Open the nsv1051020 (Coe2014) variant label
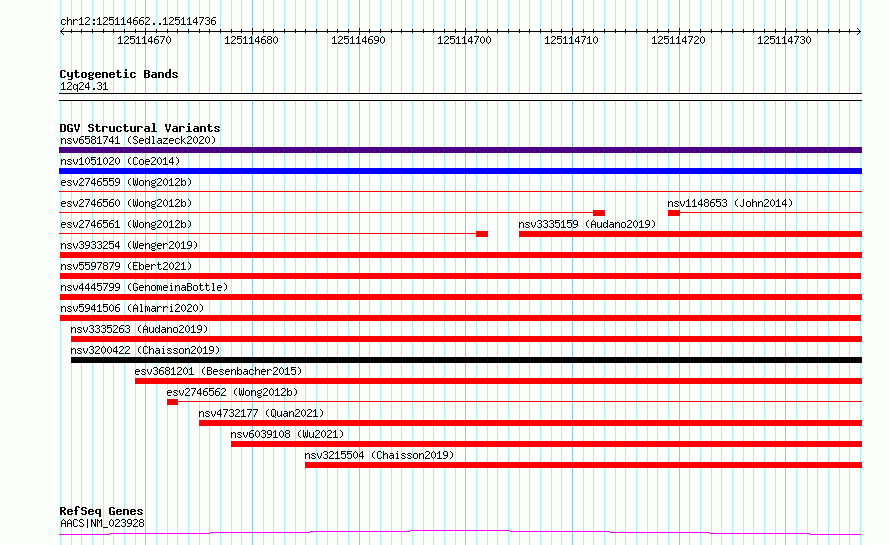 [120, 161]
